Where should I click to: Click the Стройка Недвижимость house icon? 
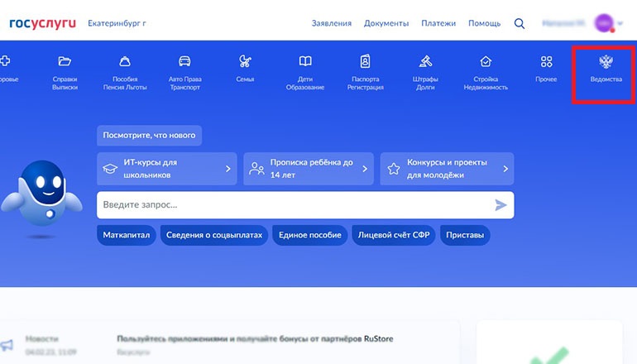486,62
